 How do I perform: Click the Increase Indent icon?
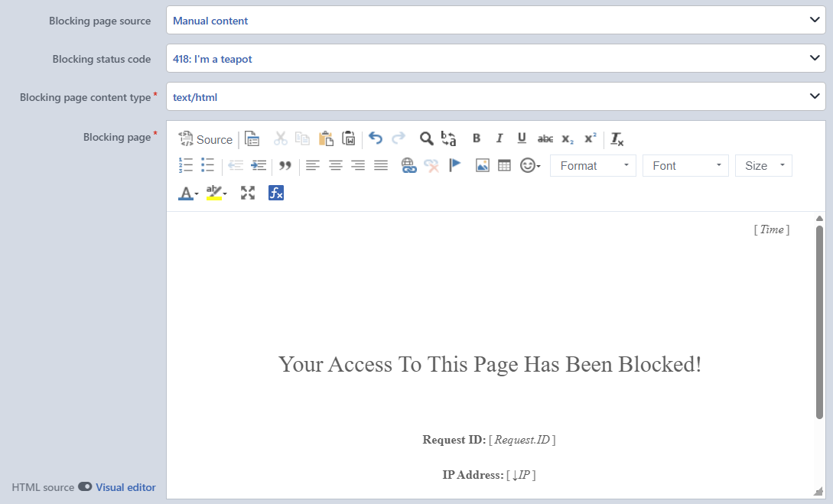point(259,166)
